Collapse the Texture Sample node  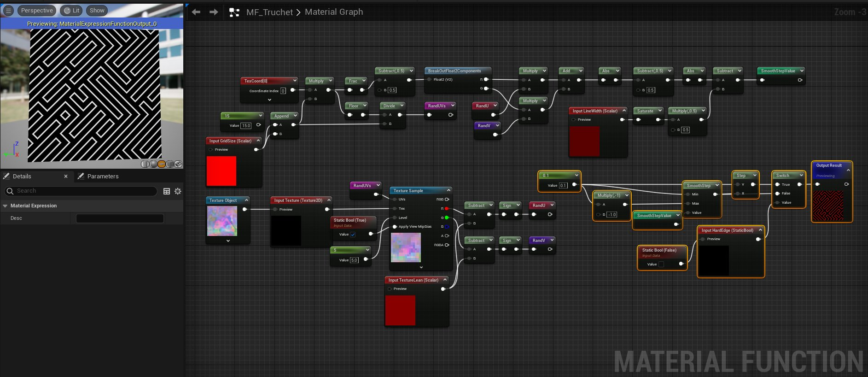coord(449,190)
